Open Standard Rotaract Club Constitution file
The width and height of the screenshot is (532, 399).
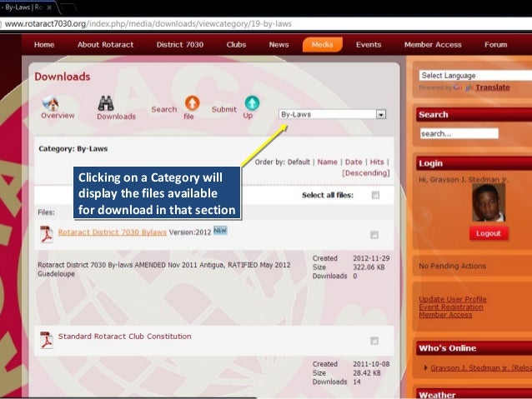click(124, 337)
